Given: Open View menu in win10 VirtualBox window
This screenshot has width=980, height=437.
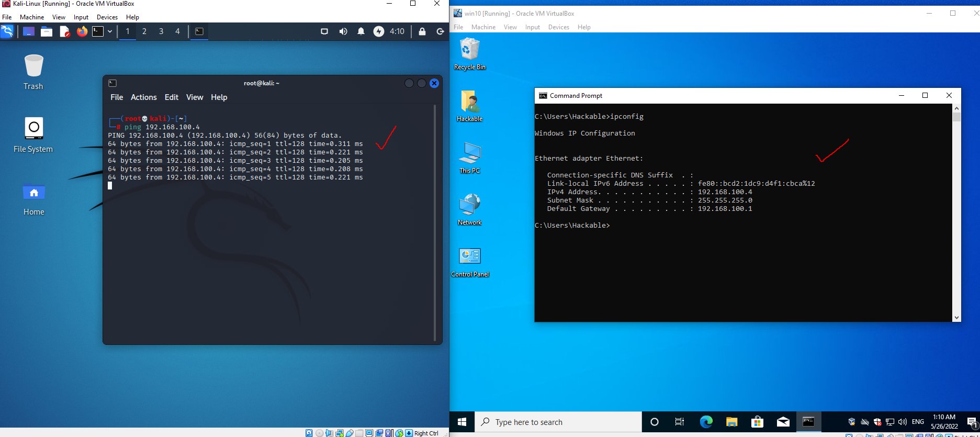Looking at the screenshot, I should [510, 27].
